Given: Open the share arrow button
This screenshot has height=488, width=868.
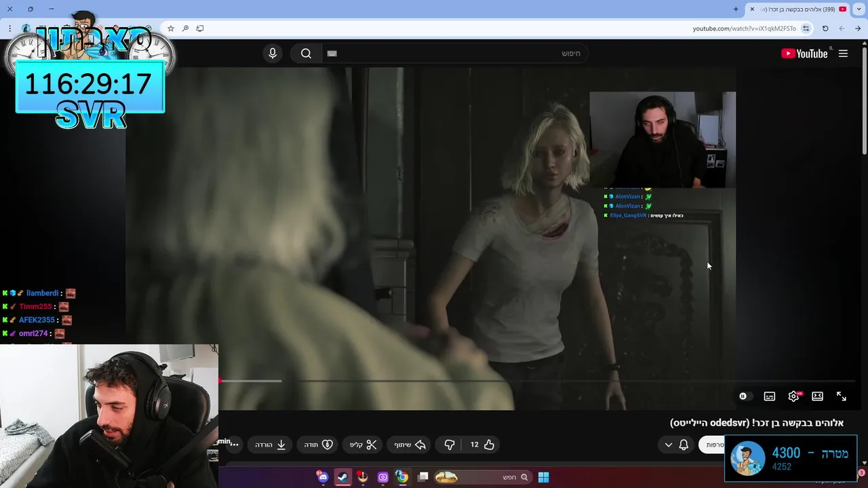Looking at the screenshot, I should point(410,445).
